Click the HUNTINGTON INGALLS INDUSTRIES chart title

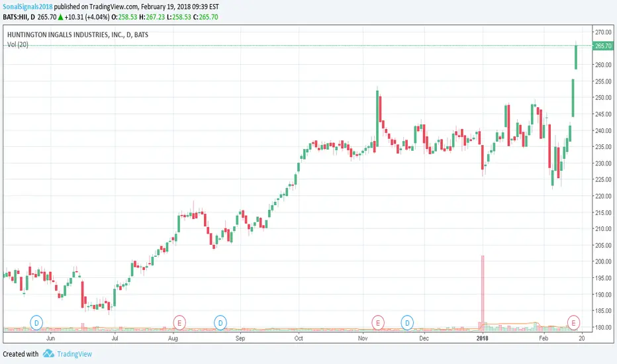coord(77,34)
